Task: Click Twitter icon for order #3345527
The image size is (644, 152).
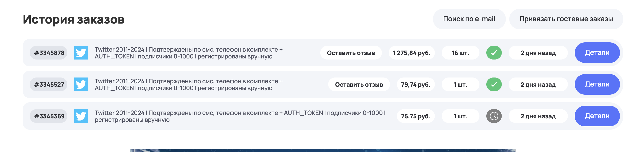Action: 81,84
